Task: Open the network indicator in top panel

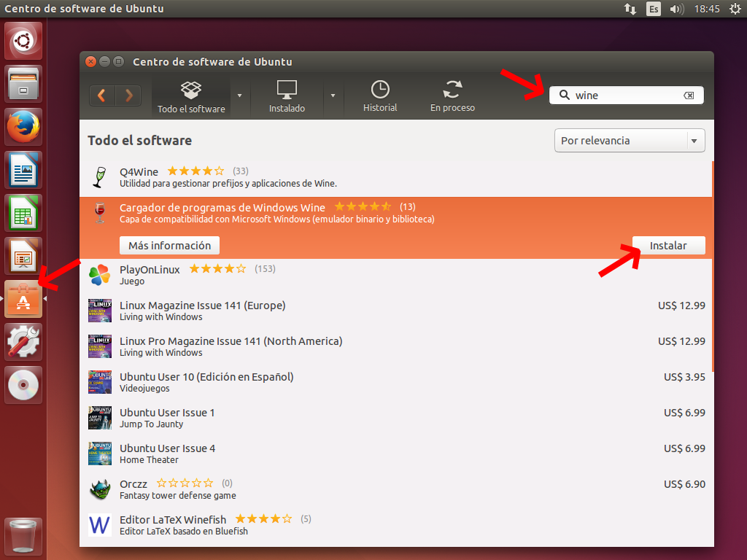Action: pyautogui.click(x=630, y=9)
